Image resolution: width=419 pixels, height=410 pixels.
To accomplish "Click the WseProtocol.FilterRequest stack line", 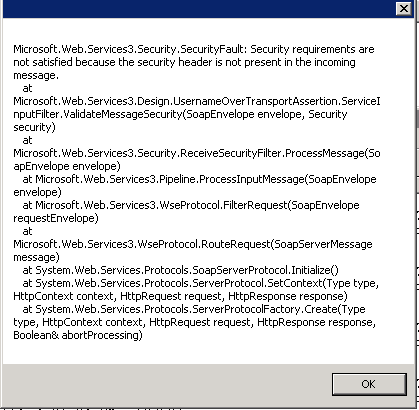I will point(191,205).
